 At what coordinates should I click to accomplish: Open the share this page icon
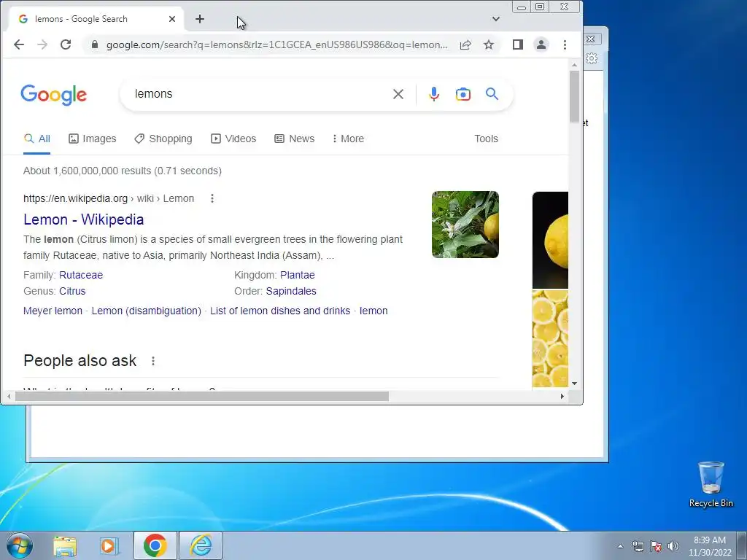[x=465, y=44]
